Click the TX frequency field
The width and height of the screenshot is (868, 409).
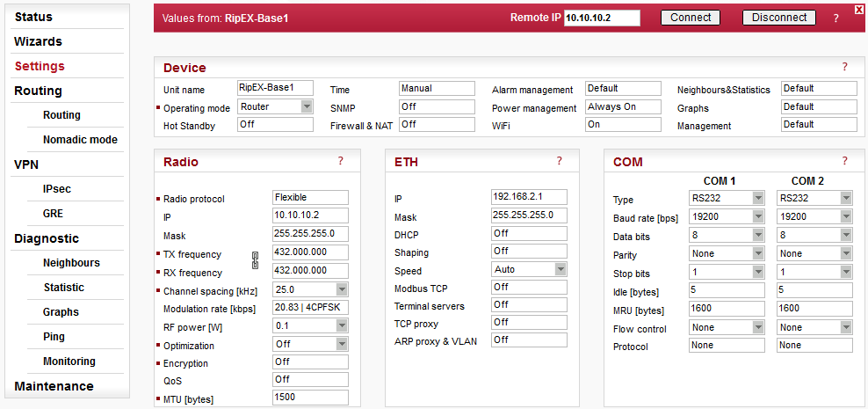pyautogui.click(x=310, y=252)
